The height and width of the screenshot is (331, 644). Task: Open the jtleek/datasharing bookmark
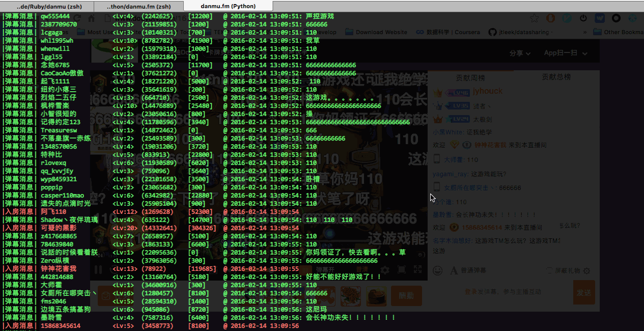[518, 32]
